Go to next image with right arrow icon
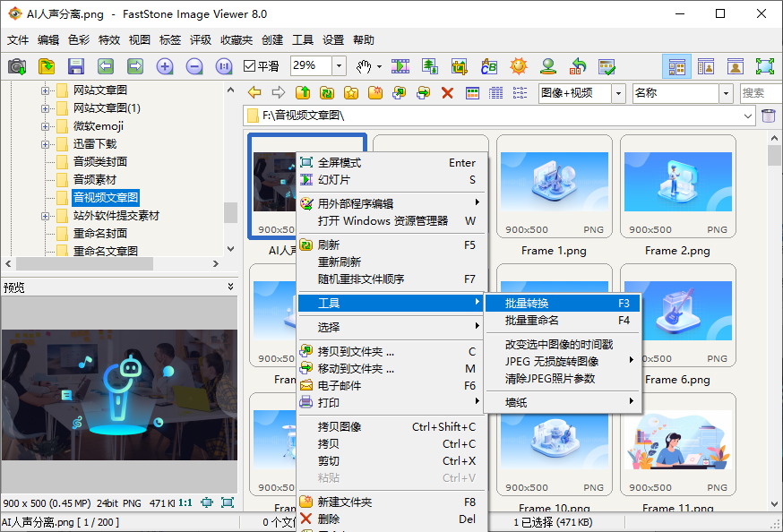Viewport: 783px width, 532px height. [x=135, y=66]
